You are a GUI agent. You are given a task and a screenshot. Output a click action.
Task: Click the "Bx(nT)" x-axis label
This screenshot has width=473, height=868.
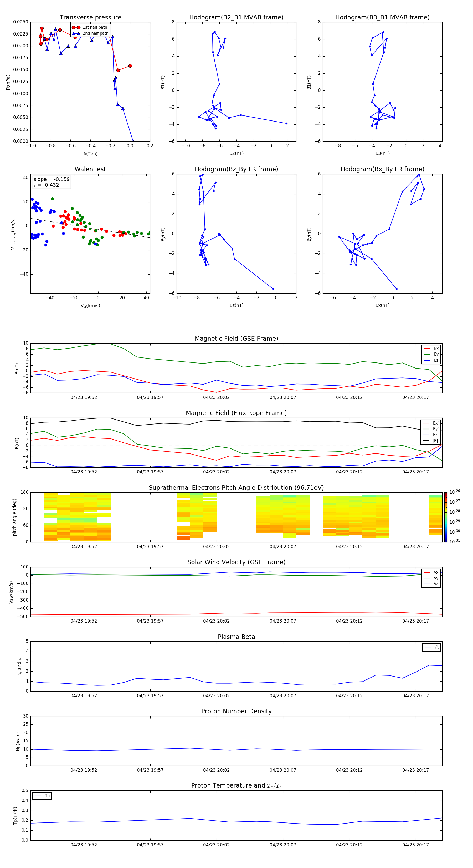pos(382,305)
